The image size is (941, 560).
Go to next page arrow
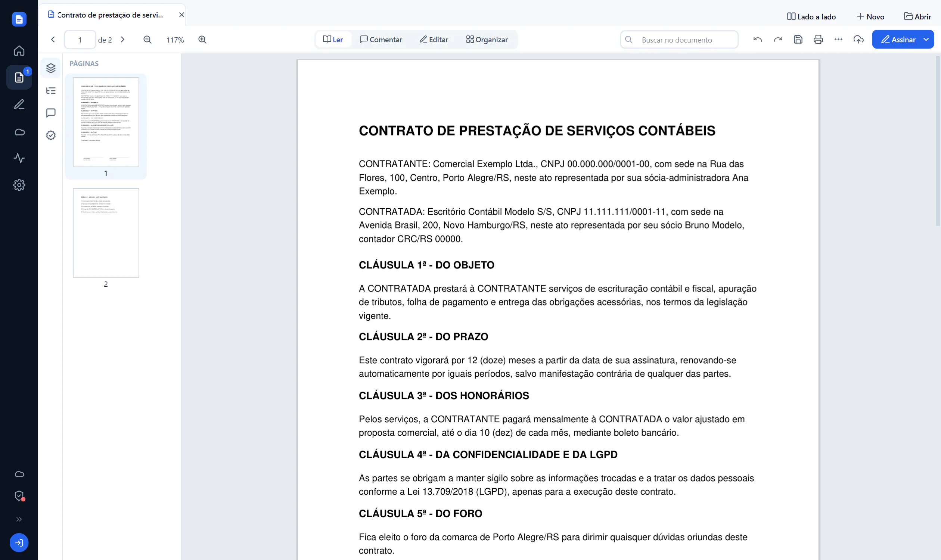click(x=123, y=40)
